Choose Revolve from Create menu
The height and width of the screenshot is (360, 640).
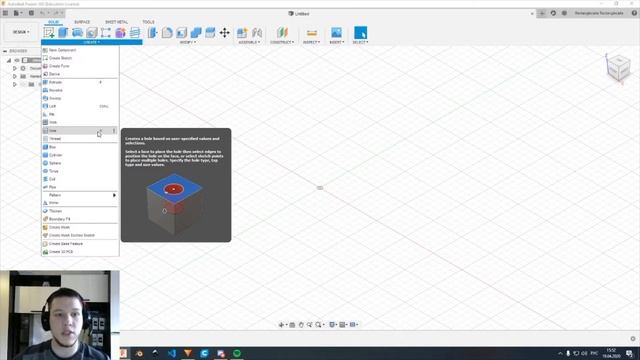80,90
